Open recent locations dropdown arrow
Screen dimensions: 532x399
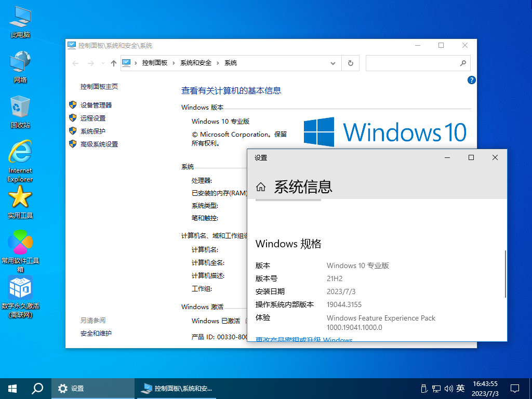click(103, 63)
